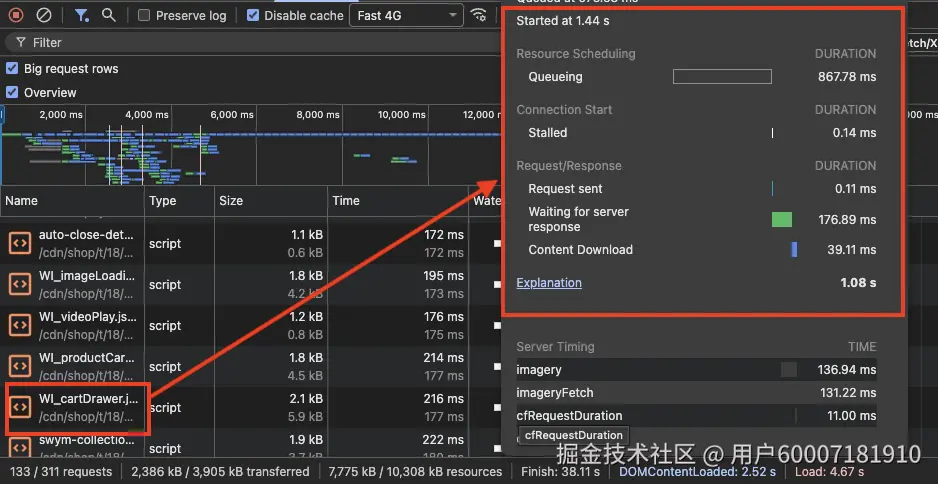Toggle Overview checkbox
The width and height of the screenshot is (938, 484).
click(x=12, y=92)
